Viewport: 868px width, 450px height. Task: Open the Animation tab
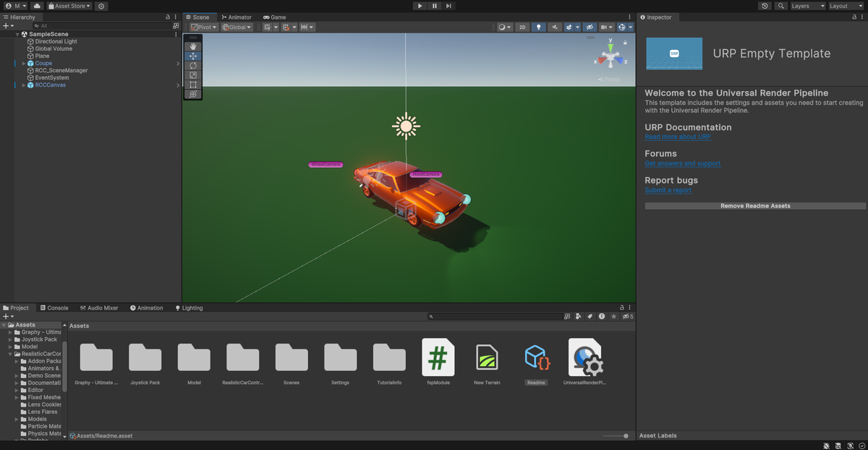[146, 308]
